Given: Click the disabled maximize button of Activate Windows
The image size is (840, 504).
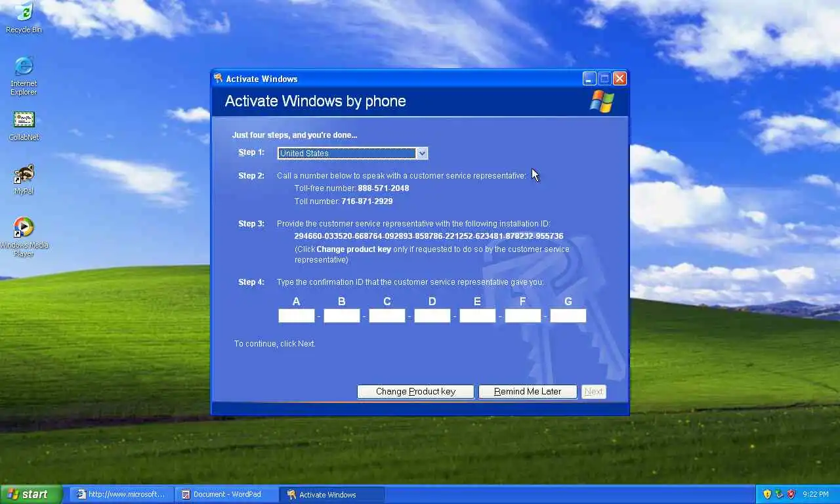Looking at the screenshot, I should pyautogui.click(x=604, y=79).
